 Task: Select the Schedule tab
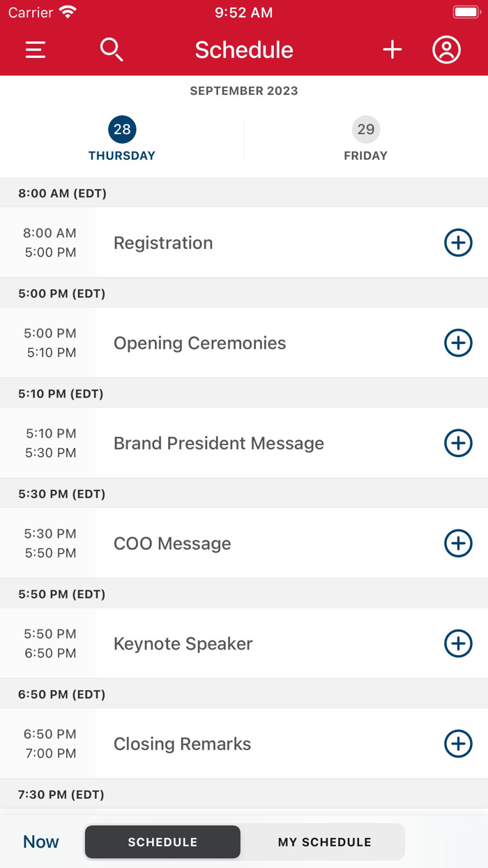coord(162,841)
